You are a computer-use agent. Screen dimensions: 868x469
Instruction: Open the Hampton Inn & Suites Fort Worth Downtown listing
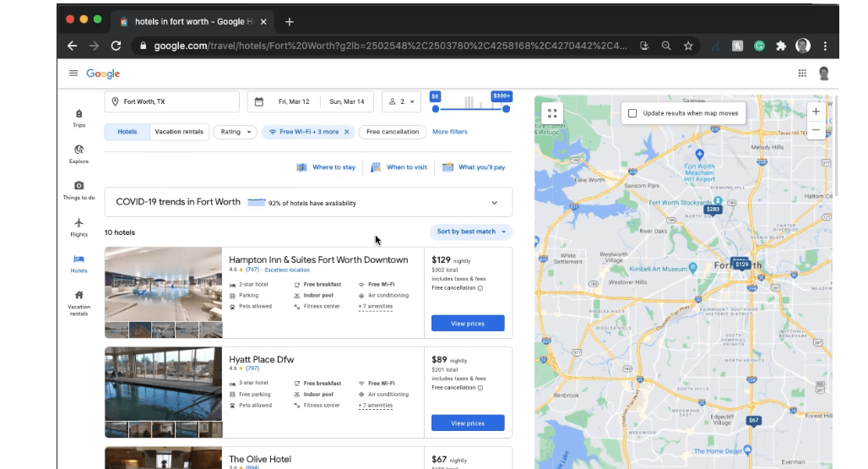coord(318,259)
